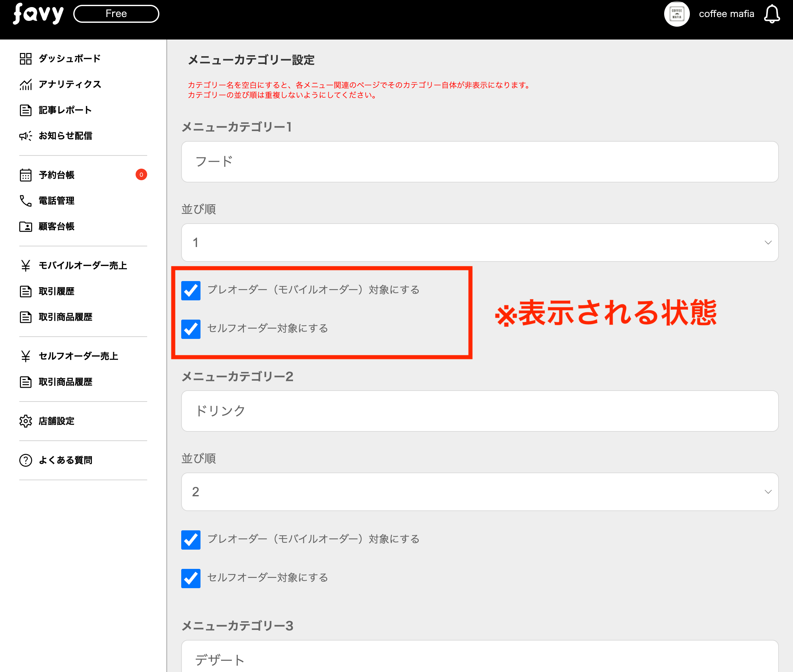The image size is (793, 672).
Task: Select 顧客台帳 in the sidebar
Action: pyautogui.click(x=57, y=227)
